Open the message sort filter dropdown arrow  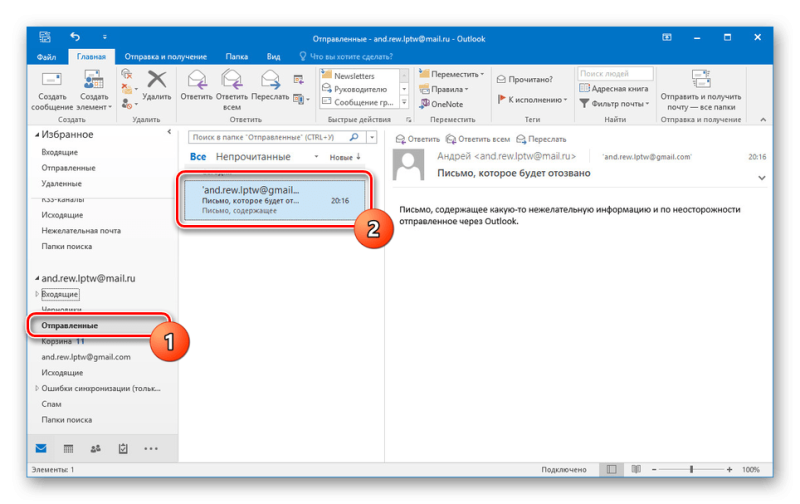[x=316, y=157]
